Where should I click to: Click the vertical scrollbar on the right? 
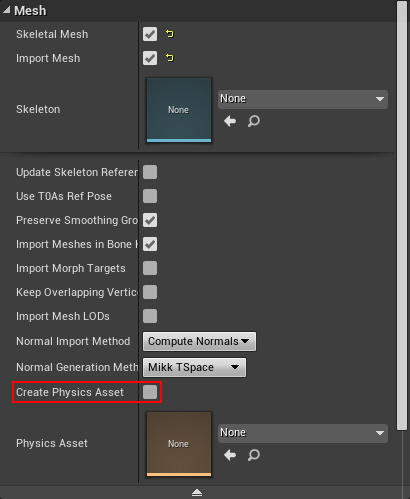point(402,215)
